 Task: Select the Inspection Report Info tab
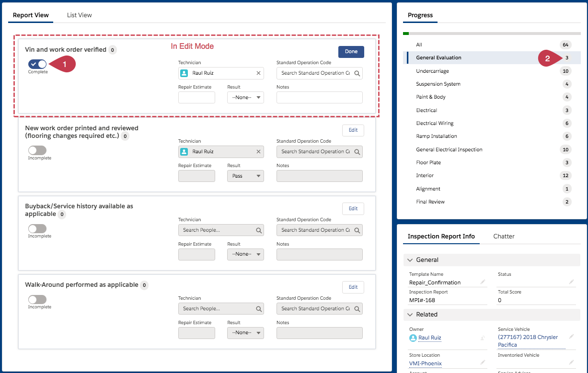coord(441,237)
